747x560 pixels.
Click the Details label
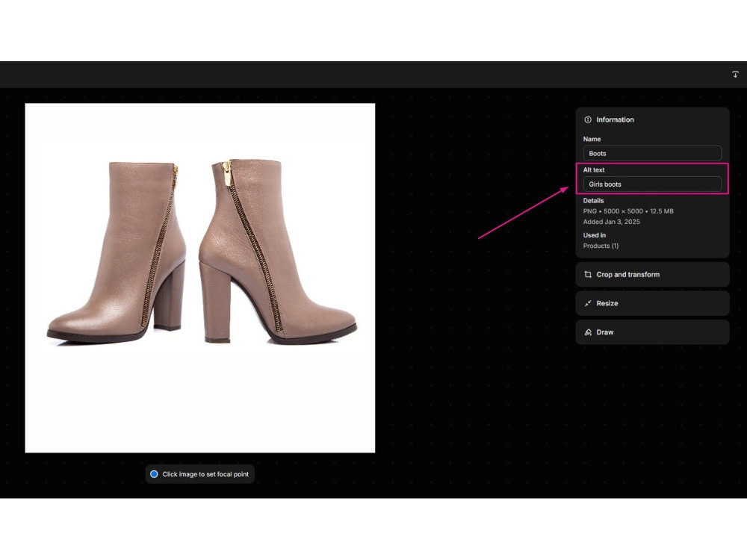point(593,201)
